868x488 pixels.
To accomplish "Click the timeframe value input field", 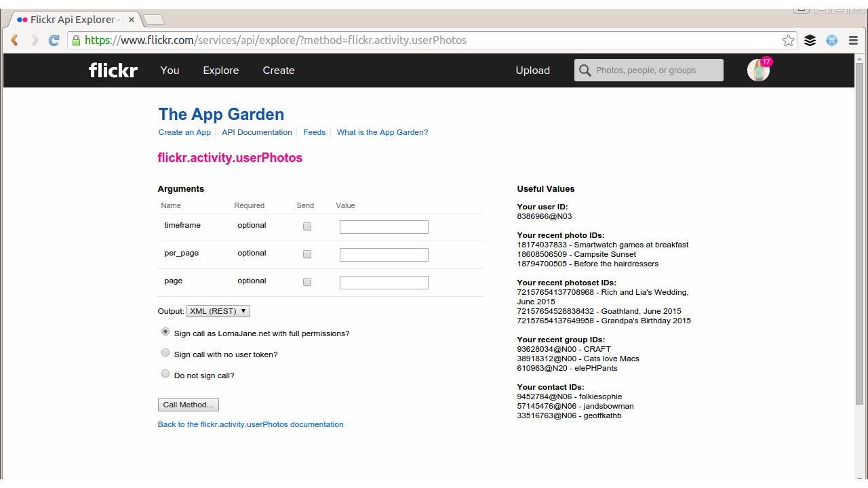I will pos(384,227).
